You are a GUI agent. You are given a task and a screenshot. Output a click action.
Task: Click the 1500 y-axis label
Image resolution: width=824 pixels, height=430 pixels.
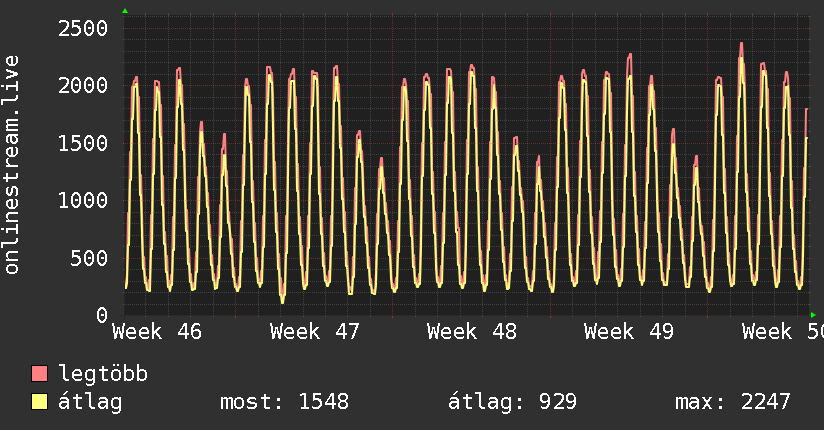83,143
